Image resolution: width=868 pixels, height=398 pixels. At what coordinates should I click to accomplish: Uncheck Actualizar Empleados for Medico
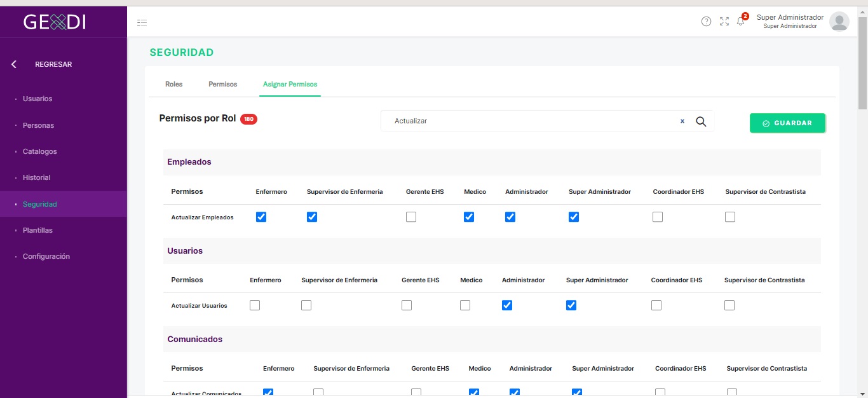click(x=469, y=217)
